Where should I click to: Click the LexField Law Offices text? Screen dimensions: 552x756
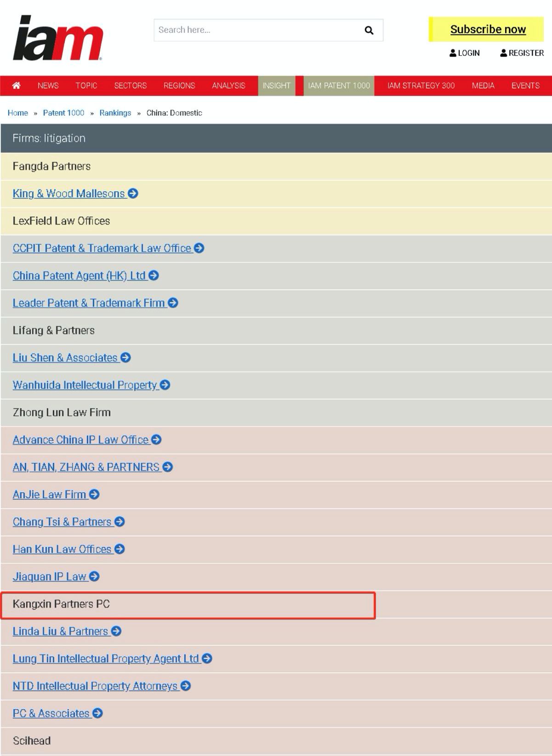(61, 221)
